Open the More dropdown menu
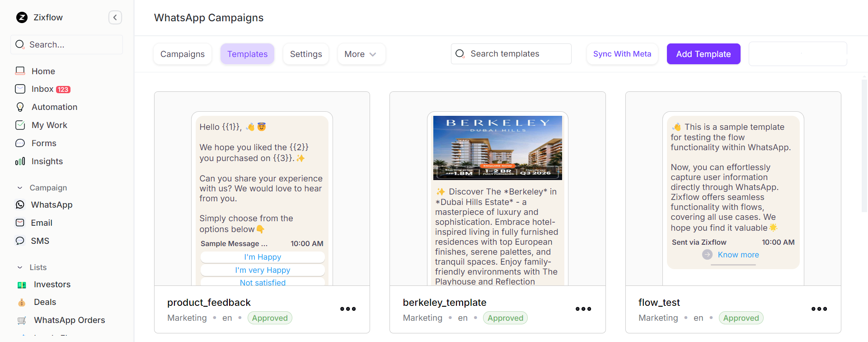This screenshot has width=868, height=342. tap(361, 54)
